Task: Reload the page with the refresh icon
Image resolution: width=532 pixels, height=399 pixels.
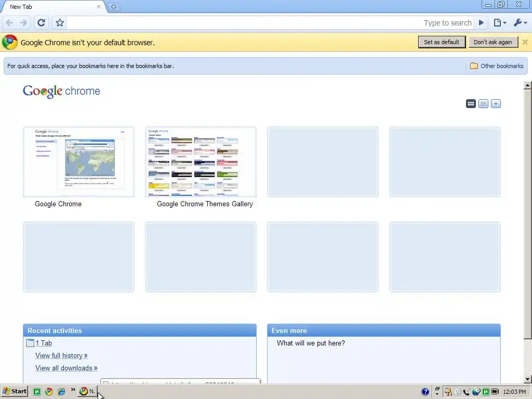Action: point(42,23)
